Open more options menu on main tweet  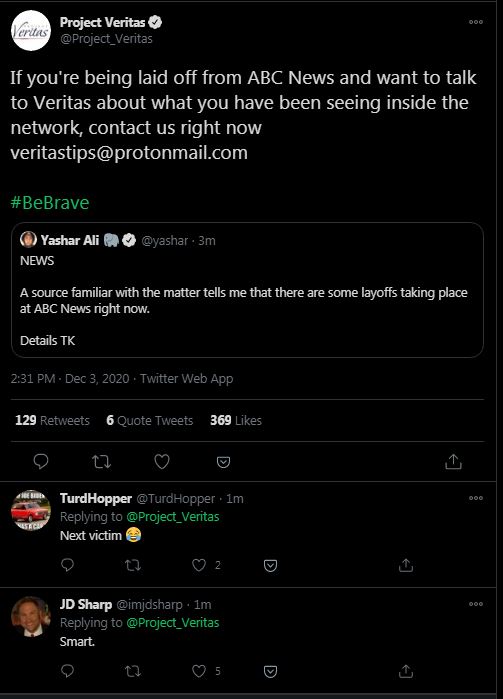coord(476,22)
